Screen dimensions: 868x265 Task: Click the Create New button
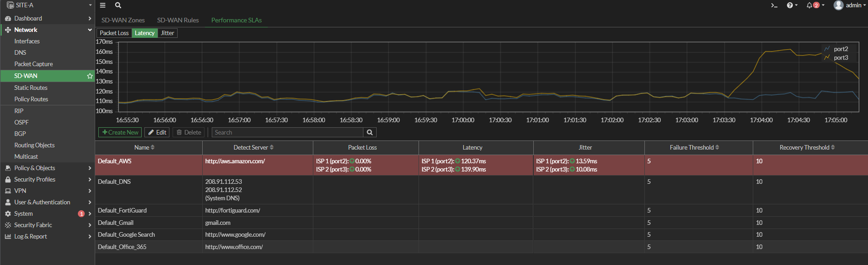point(120,132)
